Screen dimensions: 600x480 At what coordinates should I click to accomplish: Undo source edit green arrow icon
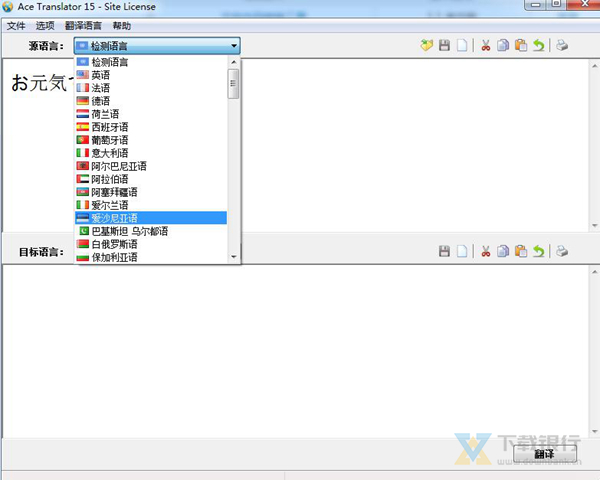(539, 46)
